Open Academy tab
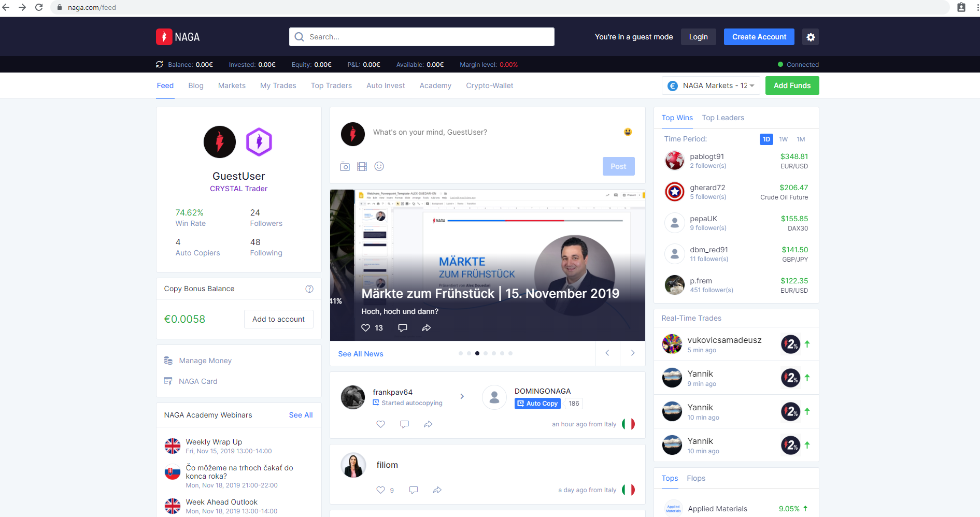Image resolution: width=980 pixels, height=517 pixels. coord(435,85)
